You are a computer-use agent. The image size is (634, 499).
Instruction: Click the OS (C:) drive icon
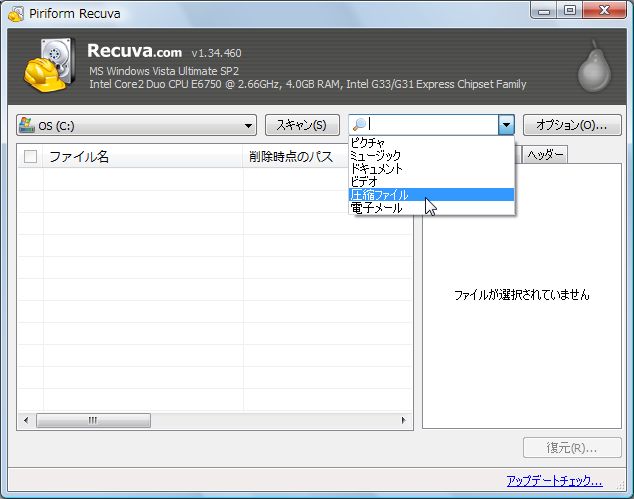pyautogui.click(x=27, y=125)
